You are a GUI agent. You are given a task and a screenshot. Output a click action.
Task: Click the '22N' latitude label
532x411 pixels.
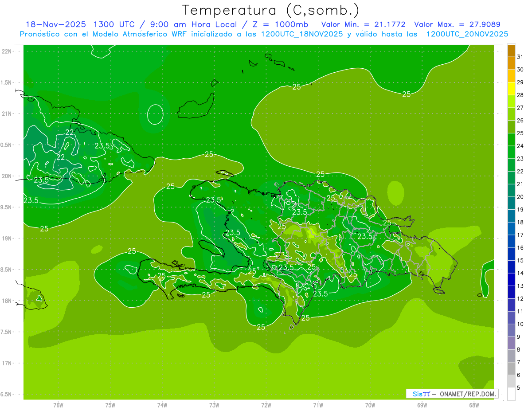click(6, 51)
